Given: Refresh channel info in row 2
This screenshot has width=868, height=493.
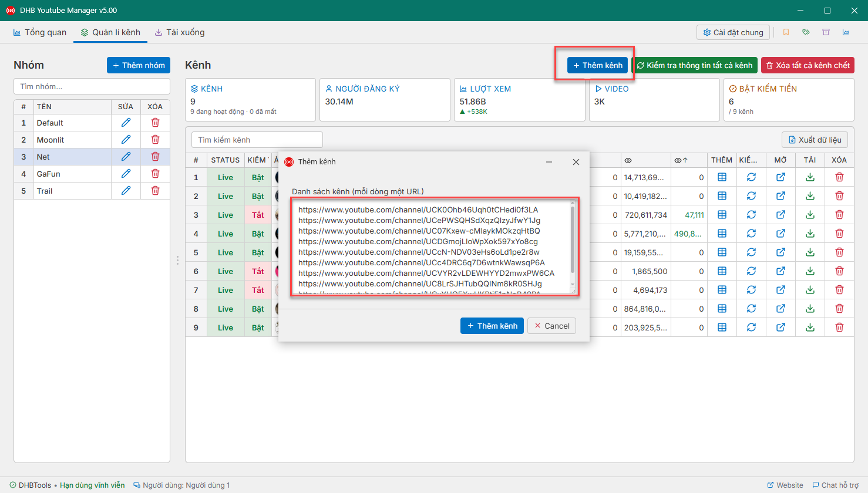Looking at the screenshot, I should coord(751,196).
